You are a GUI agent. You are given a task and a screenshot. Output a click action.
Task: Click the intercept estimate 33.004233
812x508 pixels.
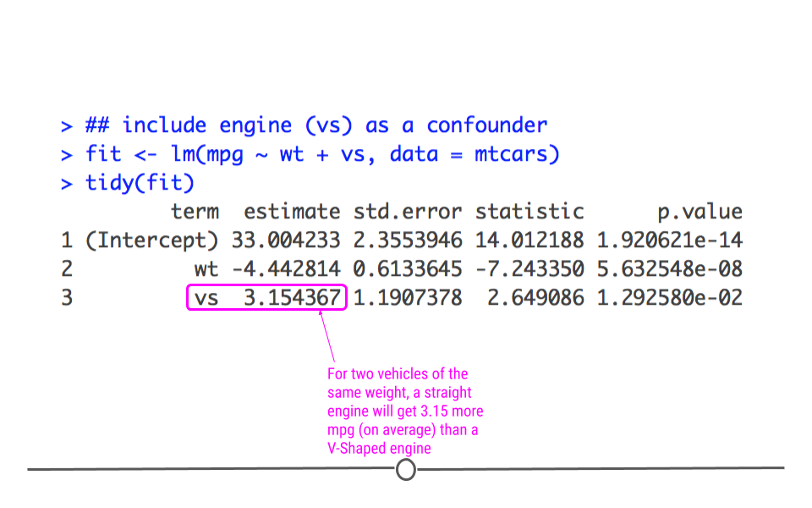click(x=286, y=240)
